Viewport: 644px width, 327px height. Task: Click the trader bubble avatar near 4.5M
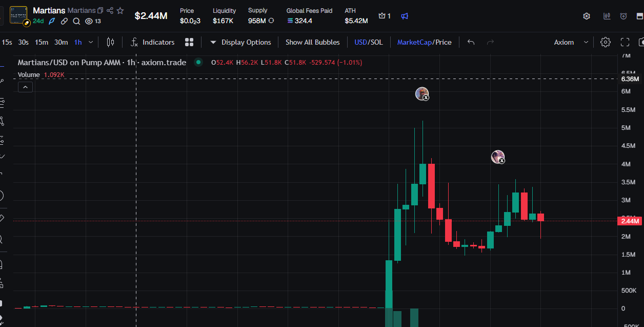tap(498, 157)
